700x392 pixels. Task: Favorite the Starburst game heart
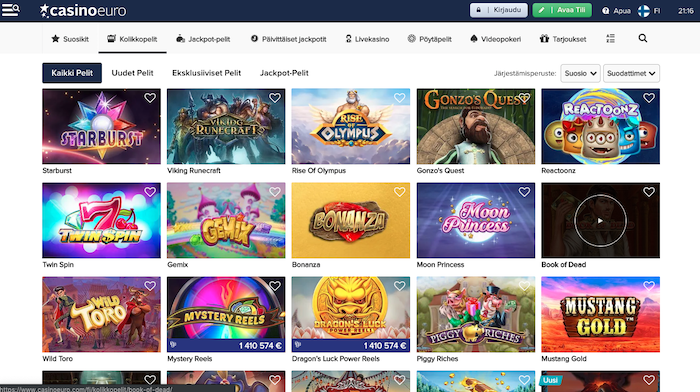pos(150,98)
